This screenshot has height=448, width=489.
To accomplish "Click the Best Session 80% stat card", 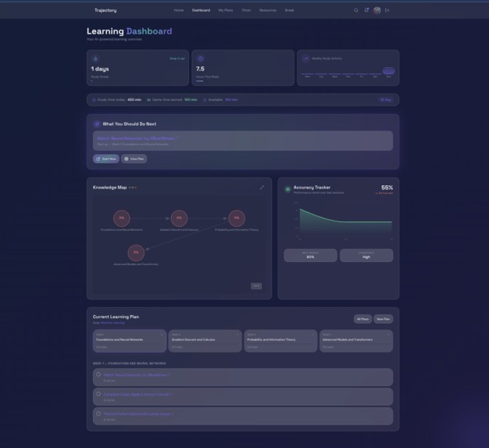I will click(x=310, y=256).
